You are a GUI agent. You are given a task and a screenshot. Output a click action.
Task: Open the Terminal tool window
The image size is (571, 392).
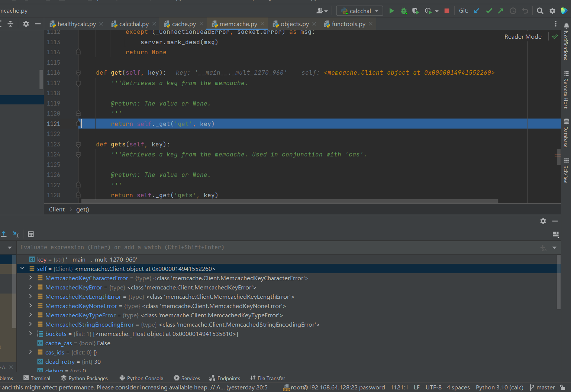tap(37, 378)
